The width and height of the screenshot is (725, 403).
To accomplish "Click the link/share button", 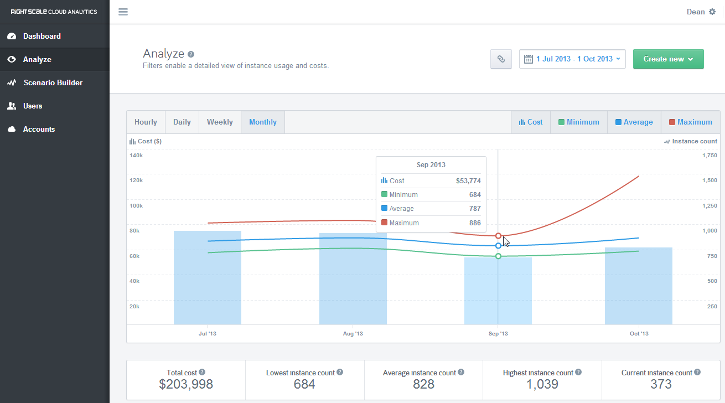I will pos(501,59).
